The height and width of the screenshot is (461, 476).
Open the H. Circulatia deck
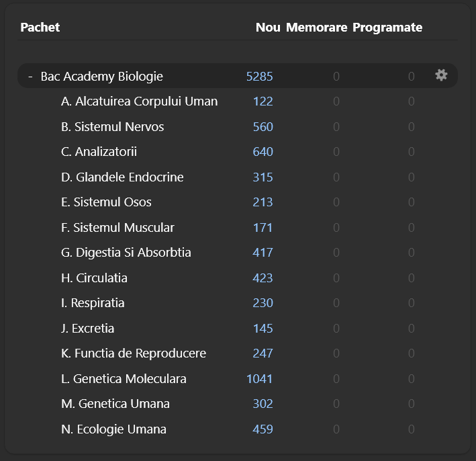[x=94, y=278]
